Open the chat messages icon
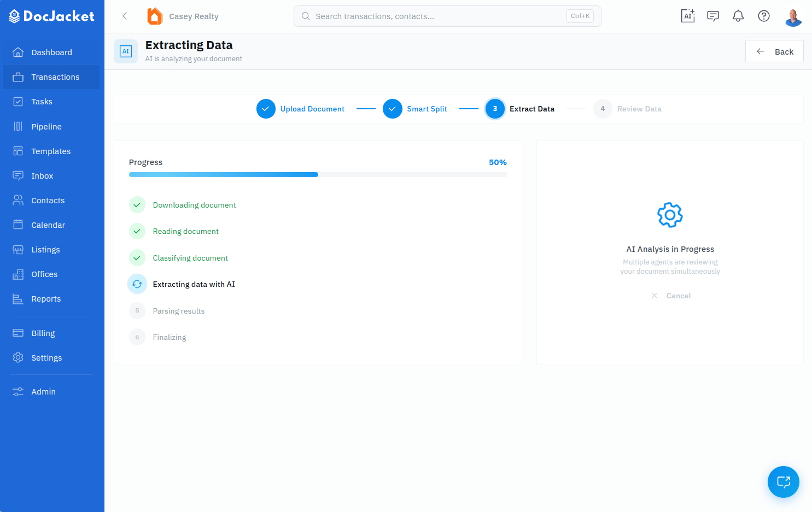 point(712,16)
